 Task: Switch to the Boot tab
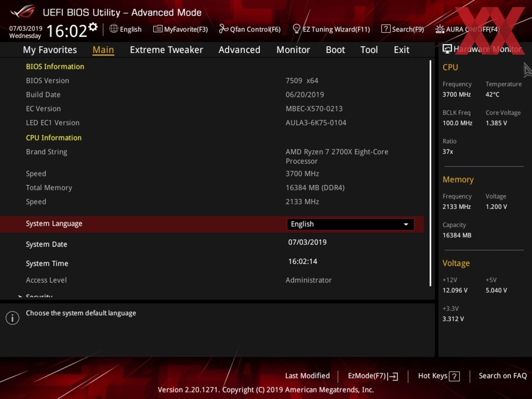tap(335, 50)
